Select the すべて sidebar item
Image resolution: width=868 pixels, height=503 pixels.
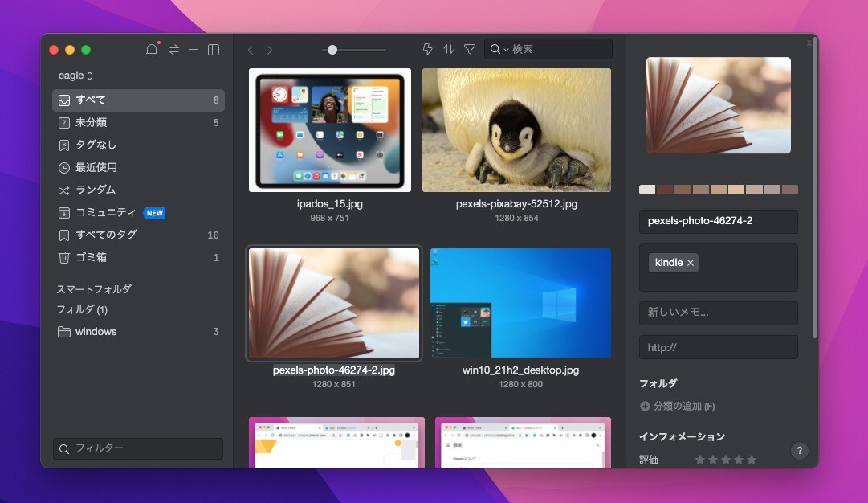point(138,100)
